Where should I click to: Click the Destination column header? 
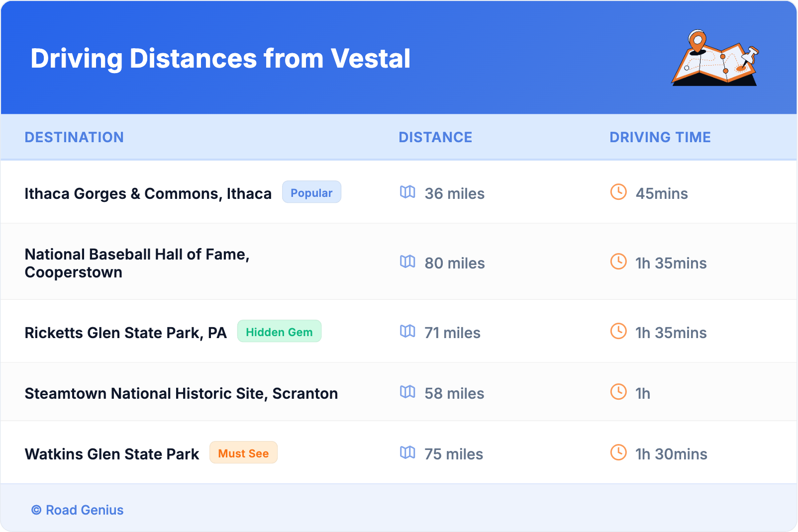(x=74, y=137)
